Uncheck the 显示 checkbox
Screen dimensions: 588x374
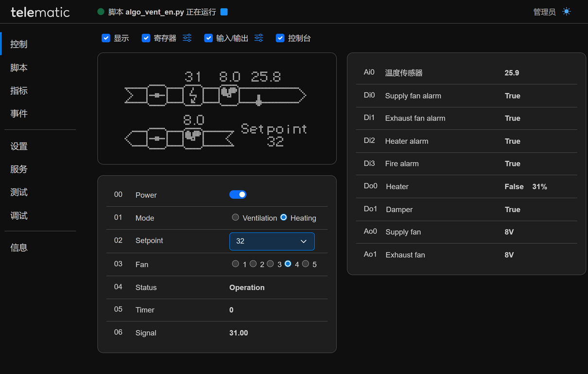tap(106, 38)
